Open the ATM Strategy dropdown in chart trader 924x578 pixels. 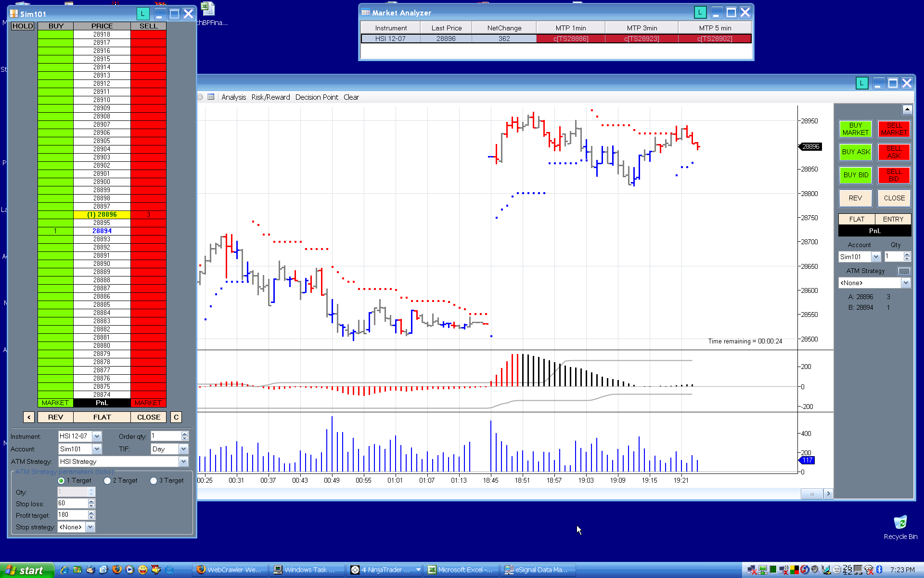click(905, 283)
